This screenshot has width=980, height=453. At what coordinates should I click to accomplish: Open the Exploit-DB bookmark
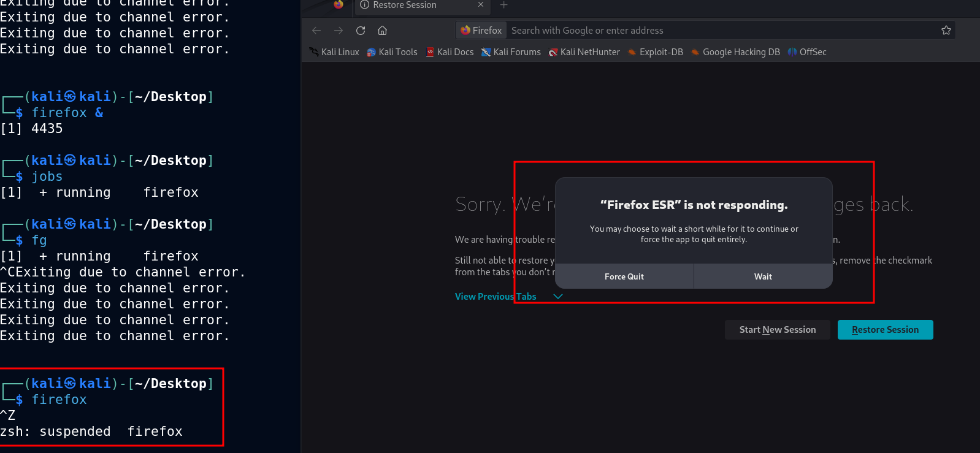coord(655,52)
